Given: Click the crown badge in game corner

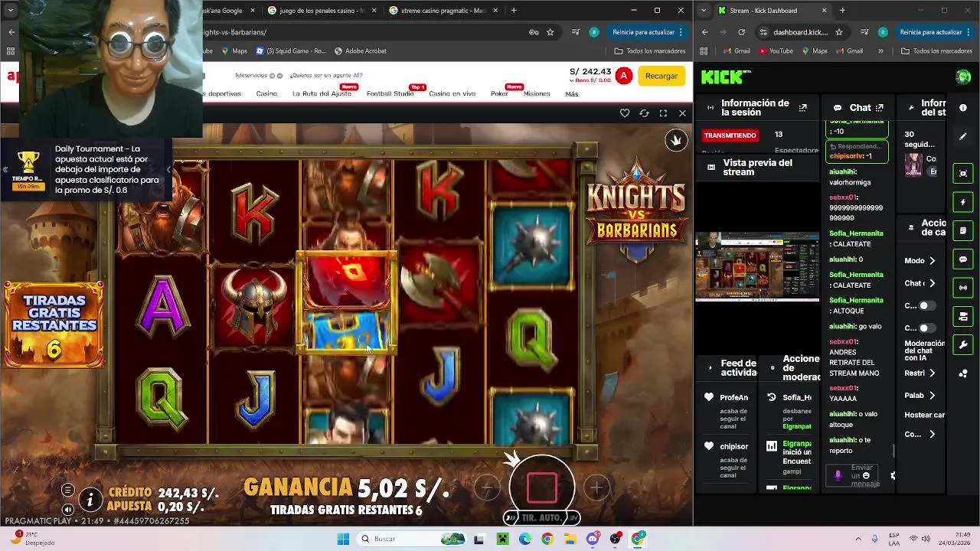Looking at the screenshot, I should (676, 140).
